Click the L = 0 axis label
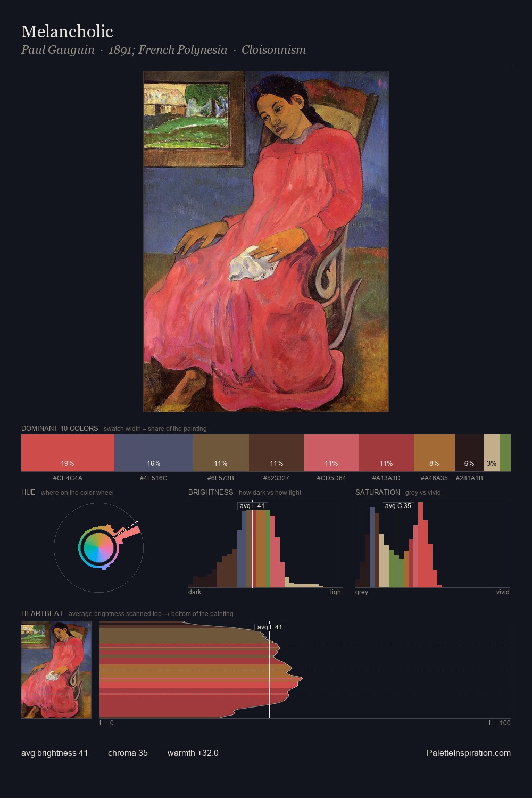Screen dimensions: 532x798 pyautogui.click(x=106, y=723)
